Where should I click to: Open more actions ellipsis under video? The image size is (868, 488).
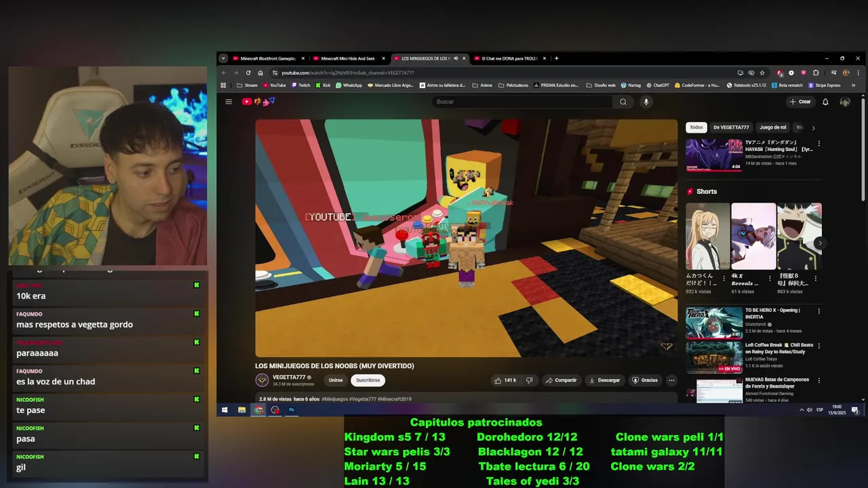click(671, 380)
